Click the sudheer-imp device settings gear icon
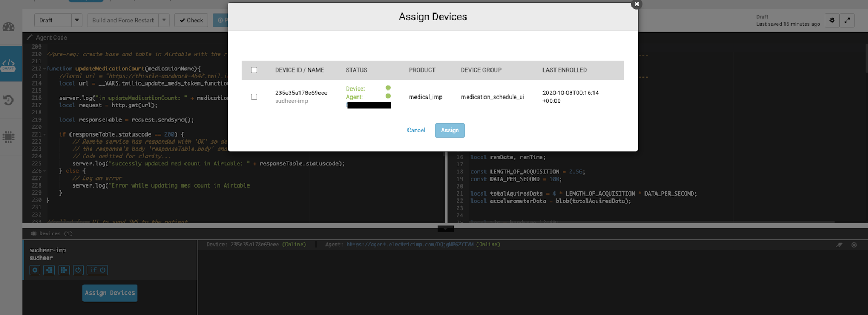 pos(35,270)
